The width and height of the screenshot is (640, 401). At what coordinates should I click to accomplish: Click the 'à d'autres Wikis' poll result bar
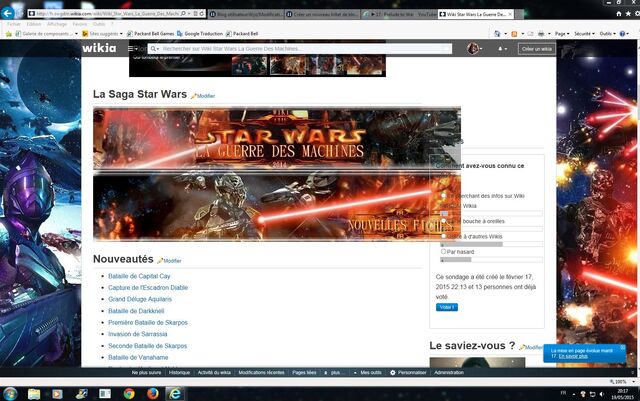(x=491, y=244)
